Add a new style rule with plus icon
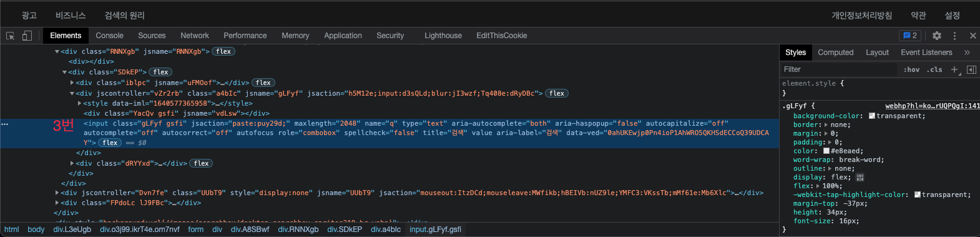Image resolution: width=980 pixels, height=237 pixels. [x=954, y=69]
